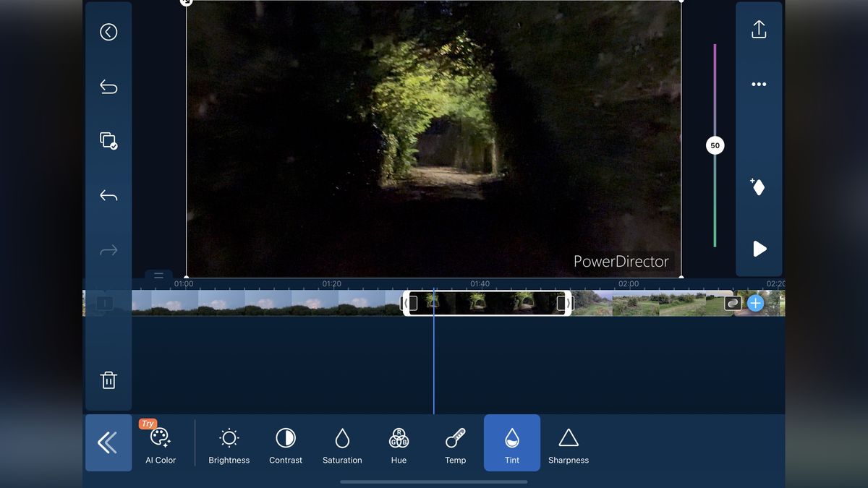Click the apply-to-all layers icon
This screenshot has width=868, height=488.
coord(109,141)
